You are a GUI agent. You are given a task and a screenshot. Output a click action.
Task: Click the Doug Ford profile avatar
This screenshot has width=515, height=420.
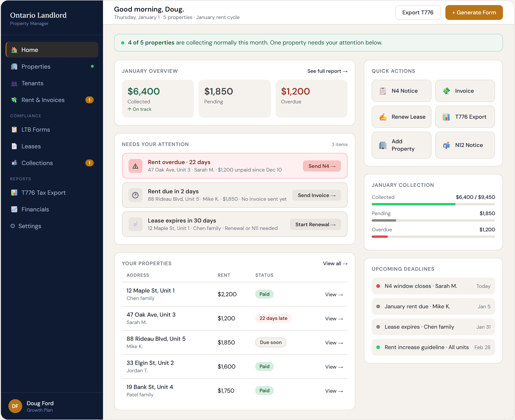tap(15, 406)
